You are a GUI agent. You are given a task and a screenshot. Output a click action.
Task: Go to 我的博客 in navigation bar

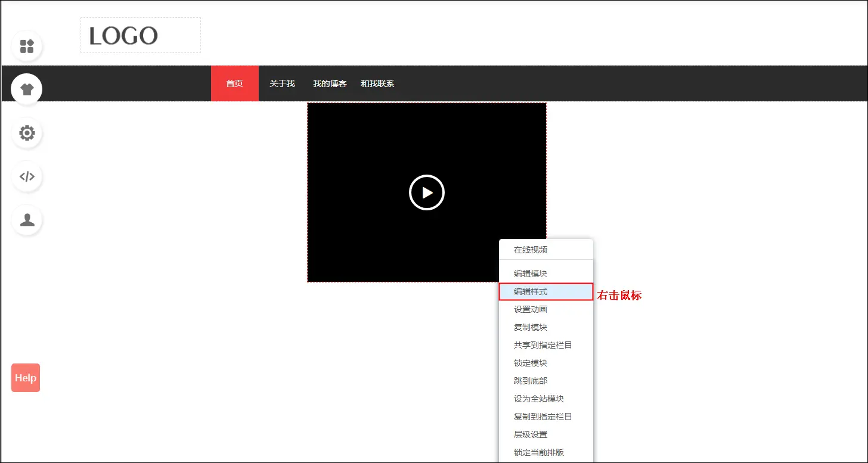[330, 83]
